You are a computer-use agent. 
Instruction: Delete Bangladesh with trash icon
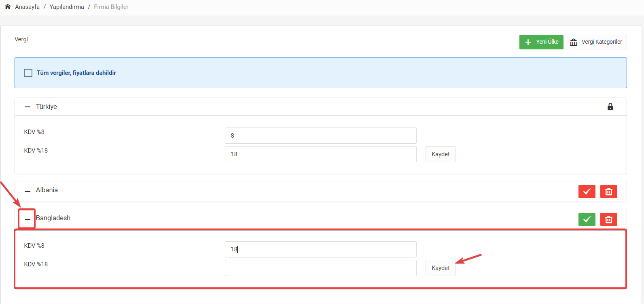pos(609,219)
